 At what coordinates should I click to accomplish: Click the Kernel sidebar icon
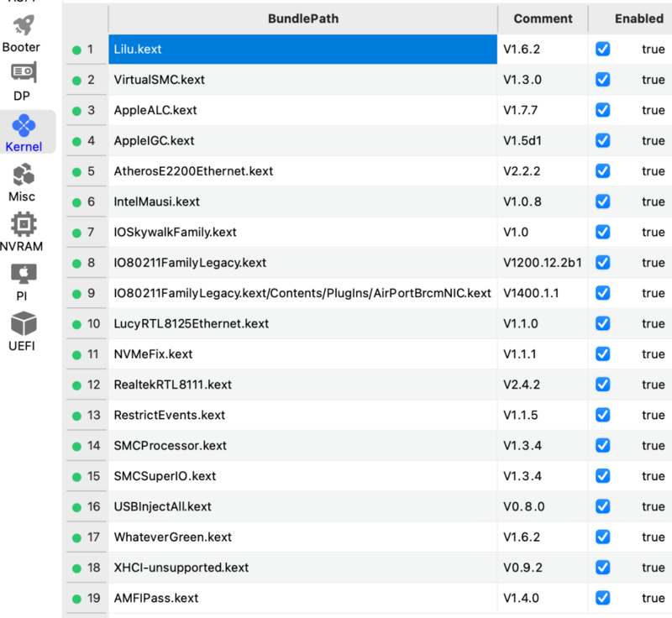[24, 126]
